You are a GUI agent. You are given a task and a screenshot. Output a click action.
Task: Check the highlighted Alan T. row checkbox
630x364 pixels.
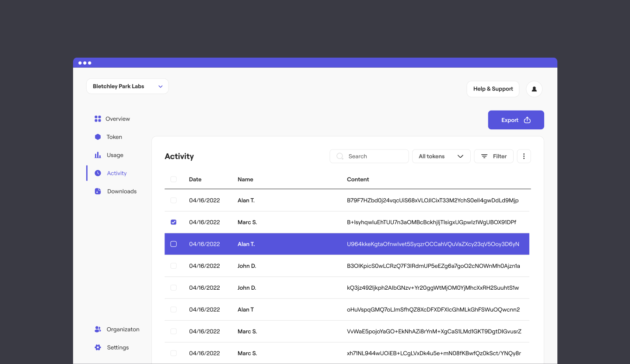[x=174, y=244]
